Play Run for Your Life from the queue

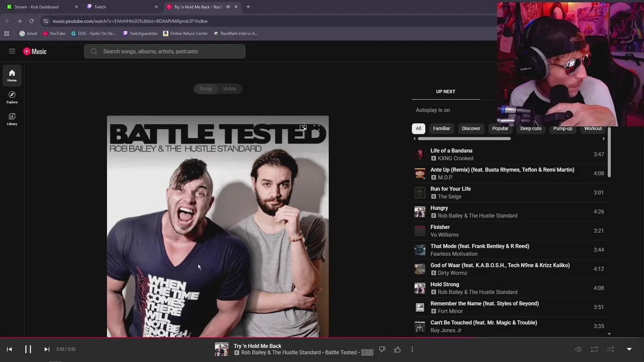pyautogui.click(x=509, y=193)
